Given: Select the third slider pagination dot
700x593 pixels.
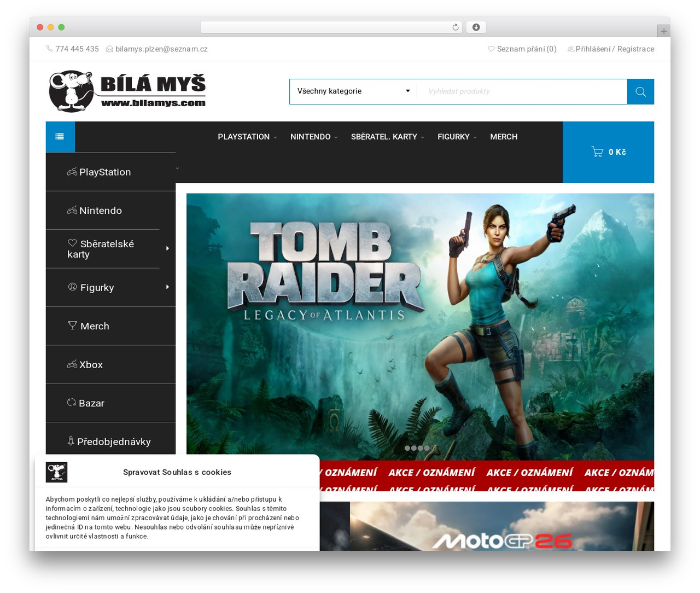Looking at the screenshot, I should [421, 448].
